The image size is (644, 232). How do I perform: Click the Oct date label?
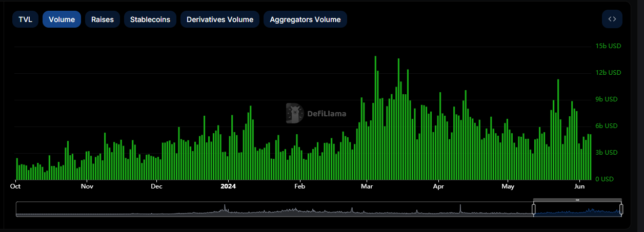click(x=15, y=186)
